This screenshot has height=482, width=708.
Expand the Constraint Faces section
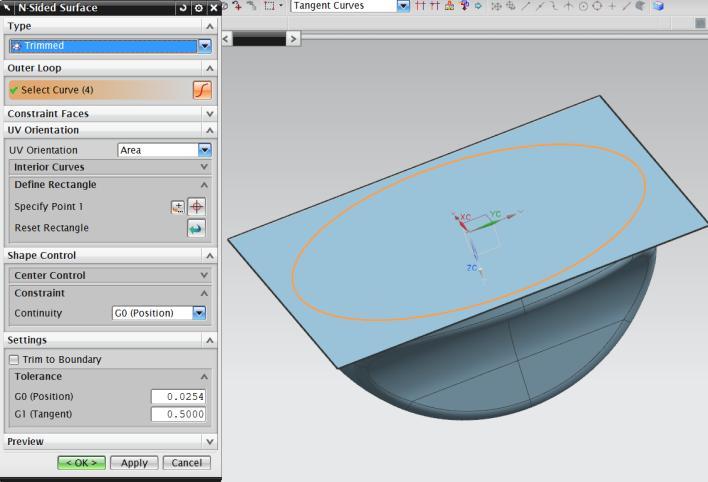point(210,114)
